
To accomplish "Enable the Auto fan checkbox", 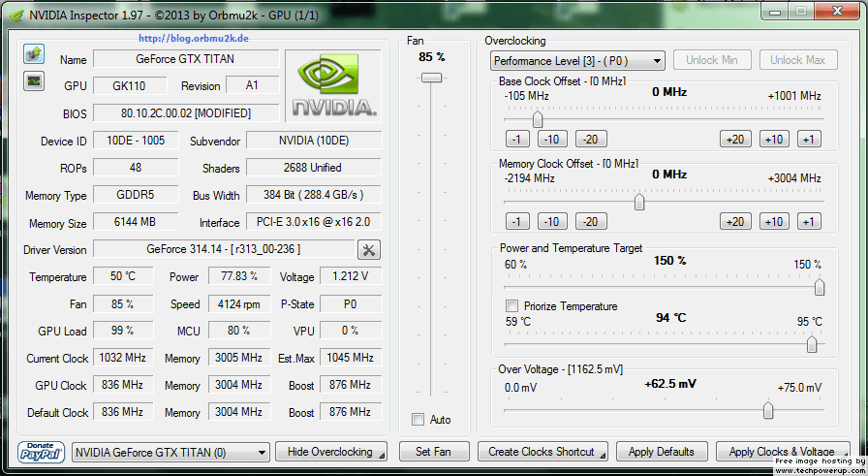I will (418, 420).
